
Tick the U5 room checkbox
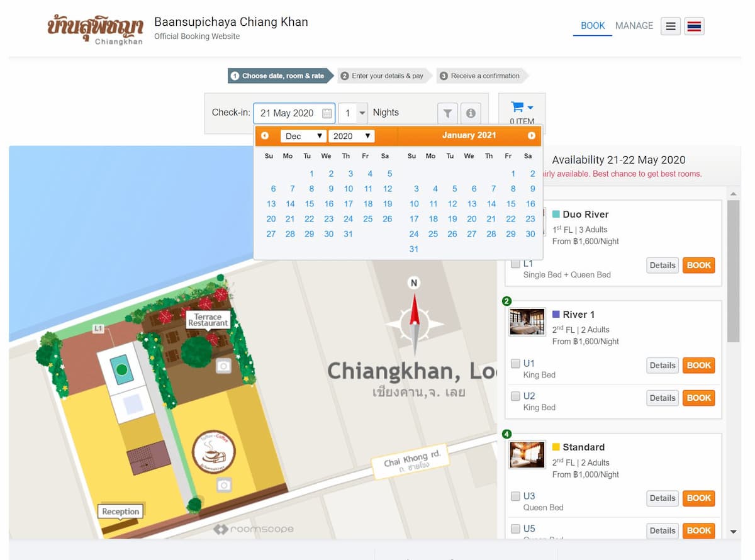[x=515, y=529]
